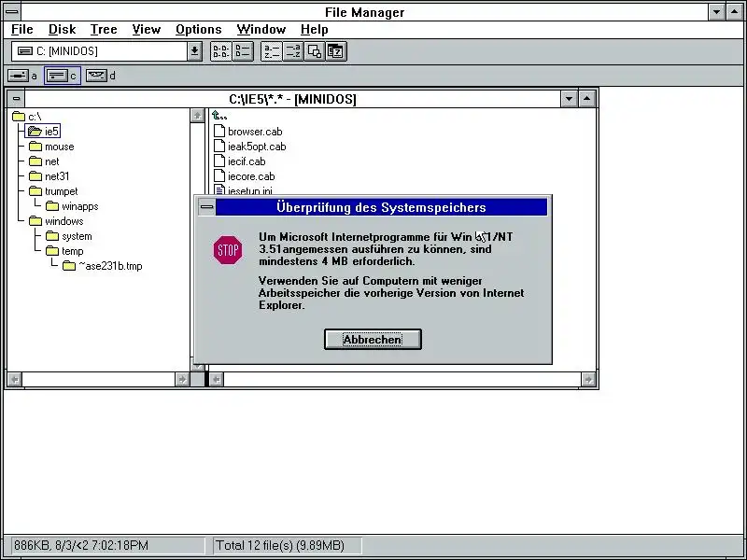Maximize the C:\IE5 child window

pyautogui.click(x=587, y=99)
